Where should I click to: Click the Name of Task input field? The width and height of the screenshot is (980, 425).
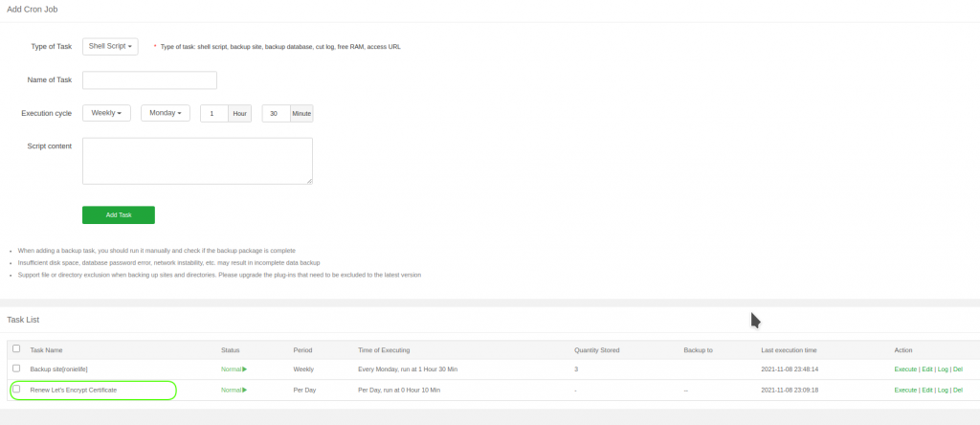pos(150,80)
